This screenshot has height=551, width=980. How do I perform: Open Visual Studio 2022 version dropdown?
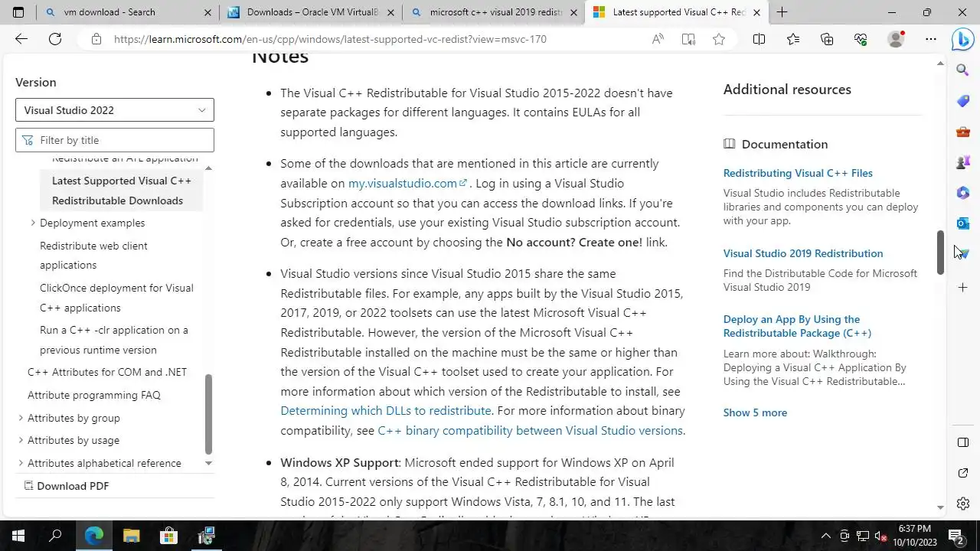tap(115, 110)
